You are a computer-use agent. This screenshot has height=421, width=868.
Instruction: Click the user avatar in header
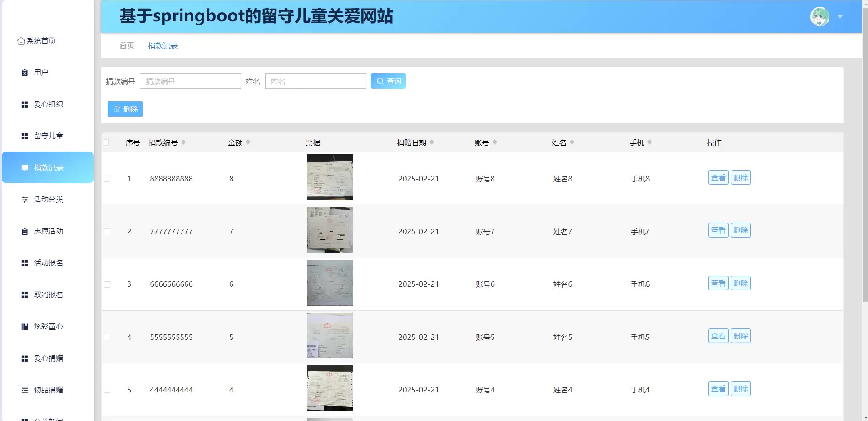819,17
